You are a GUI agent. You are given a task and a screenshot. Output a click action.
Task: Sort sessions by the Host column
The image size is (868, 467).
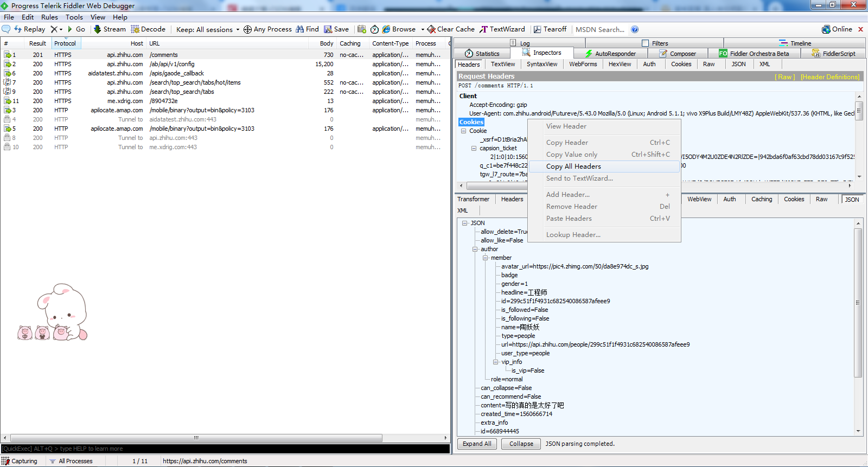tap(113, 43)
